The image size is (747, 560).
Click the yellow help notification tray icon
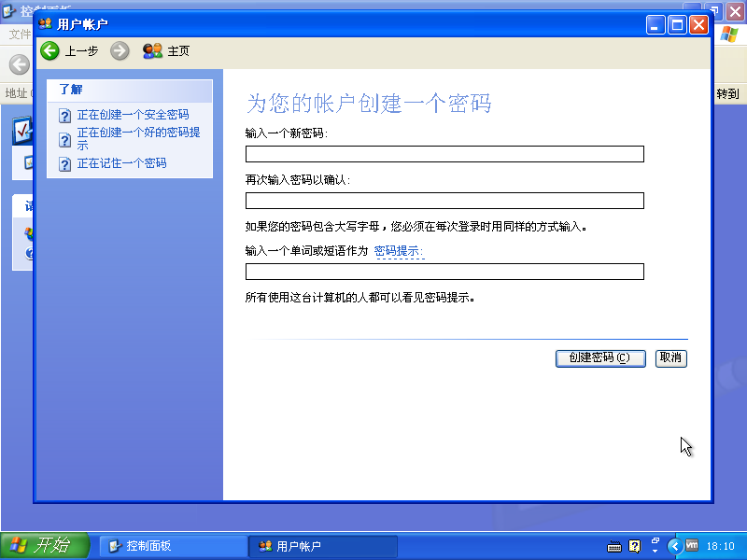point(635,546)
